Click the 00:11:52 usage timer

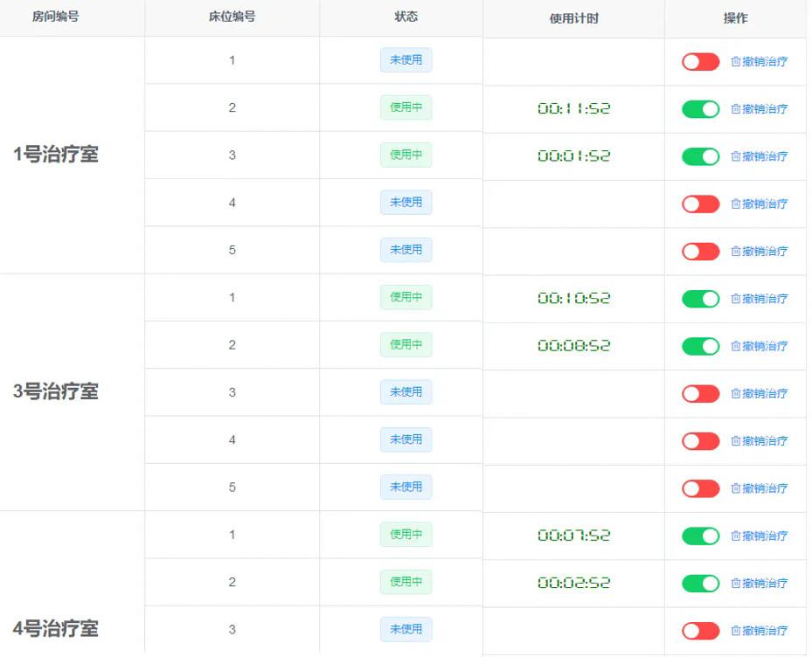(x=573, y=109)
